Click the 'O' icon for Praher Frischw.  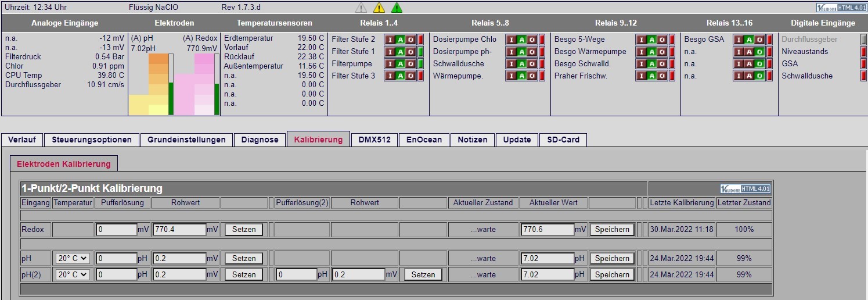click(662, 76)
